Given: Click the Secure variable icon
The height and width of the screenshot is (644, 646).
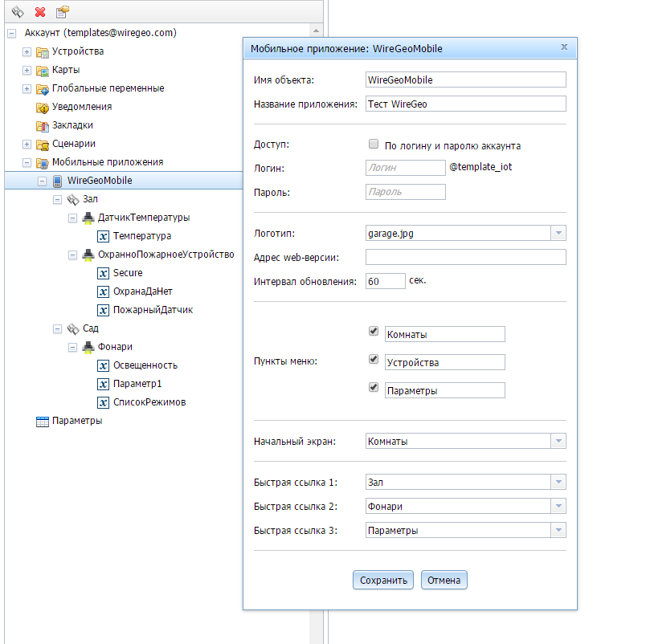Looking at the screenshot, I should [x=103, y=273].
